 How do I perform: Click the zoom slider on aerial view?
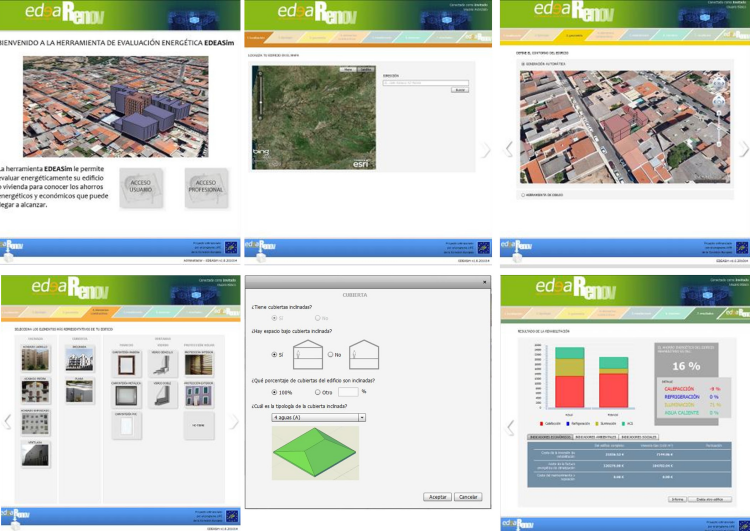point(718,128)
